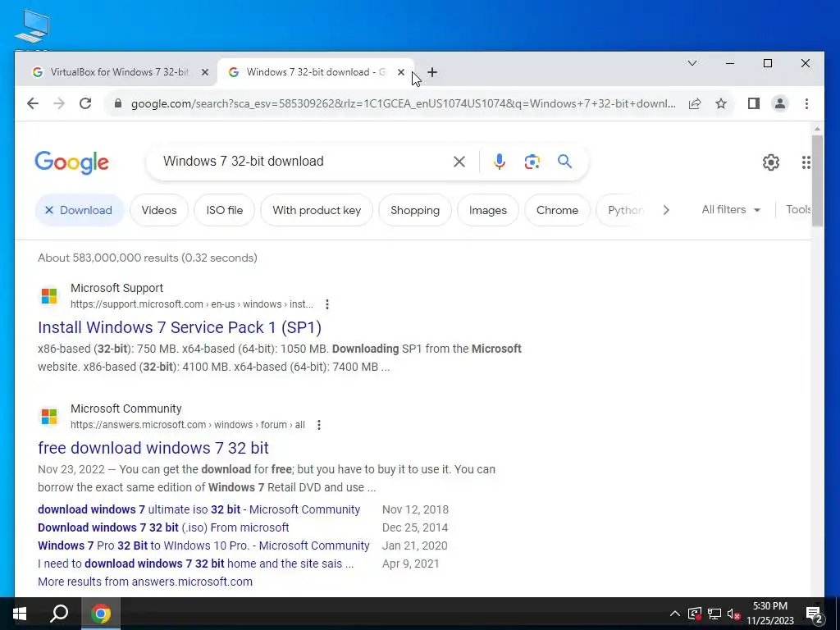This screenshot has width=840, height=630.
Task: Open Google quick settings gear
Action: point(771,162)
